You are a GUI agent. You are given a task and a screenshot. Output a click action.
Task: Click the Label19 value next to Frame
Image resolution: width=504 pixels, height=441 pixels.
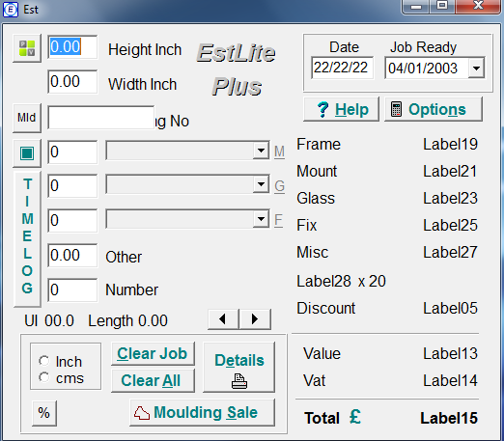(x=450, y=144)
